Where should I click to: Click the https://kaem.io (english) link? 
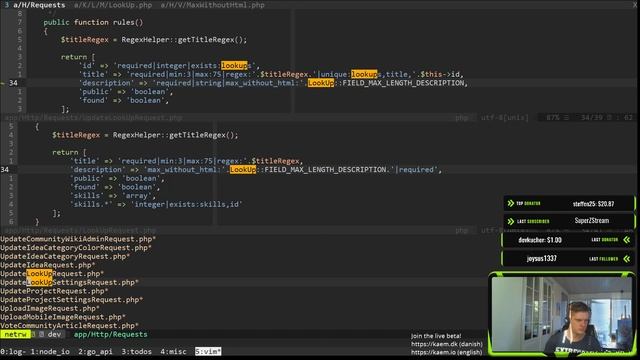point(447,352)
